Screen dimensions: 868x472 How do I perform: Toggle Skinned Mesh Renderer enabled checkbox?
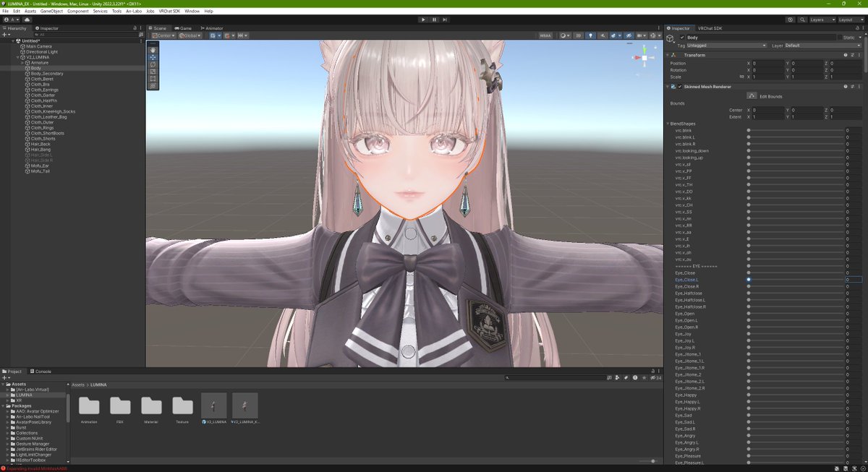pos(680,86)
